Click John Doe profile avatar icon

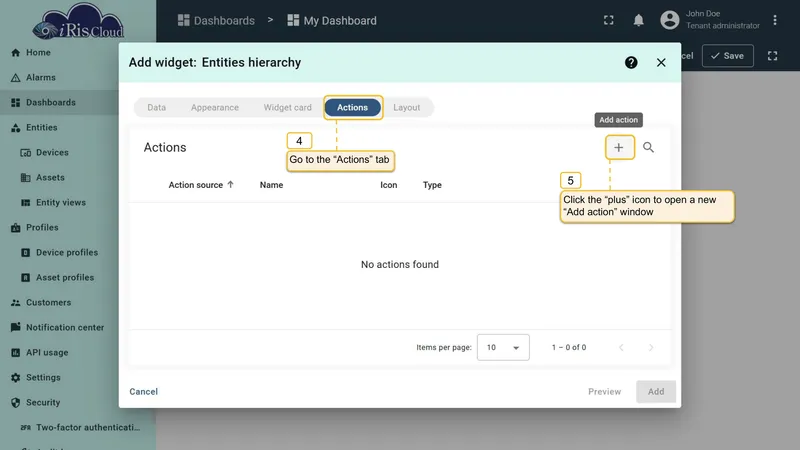[x=669, y=20]
